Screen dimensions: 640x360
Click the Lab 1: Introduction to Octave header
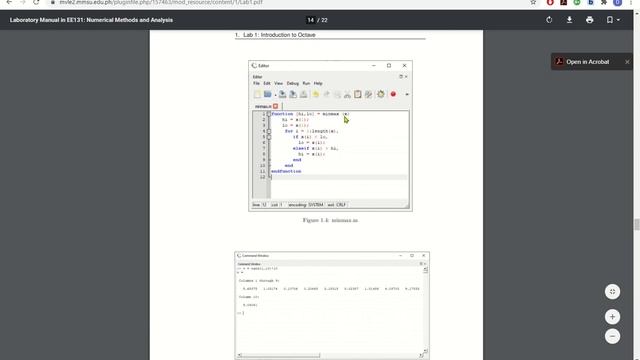pyautogui.click(x=279, y=35)
